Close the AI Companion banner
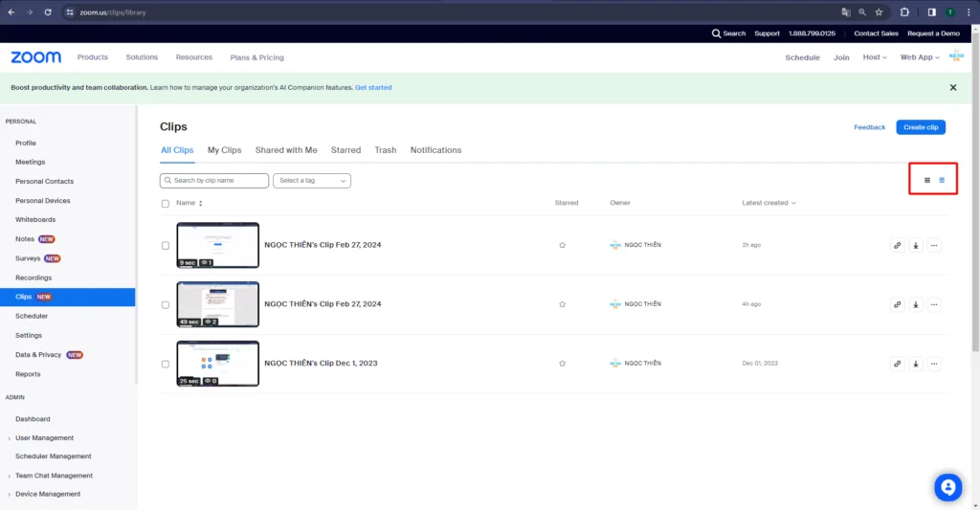This screenshot has width=980, height=510. (x=952, y=87)
